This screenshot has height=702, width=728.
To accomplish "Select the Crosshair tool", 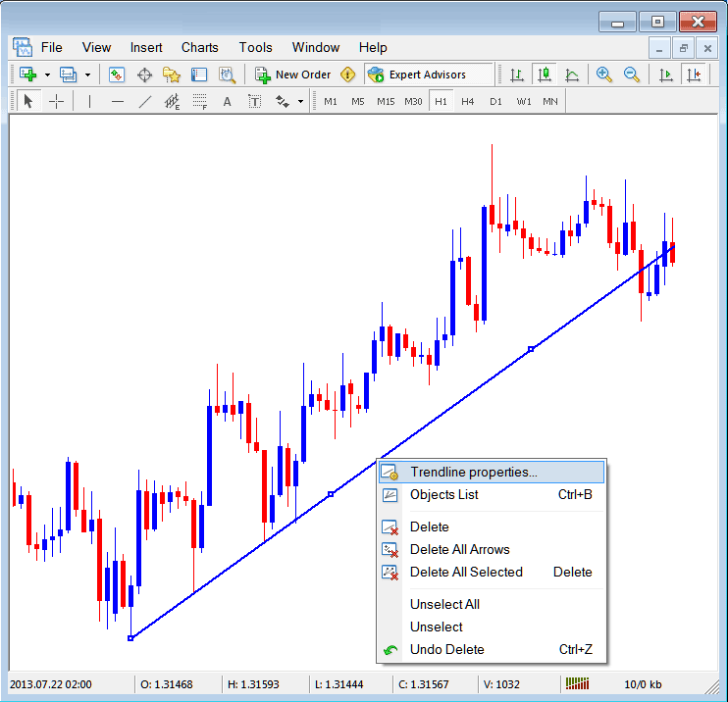I will [57, 101].
